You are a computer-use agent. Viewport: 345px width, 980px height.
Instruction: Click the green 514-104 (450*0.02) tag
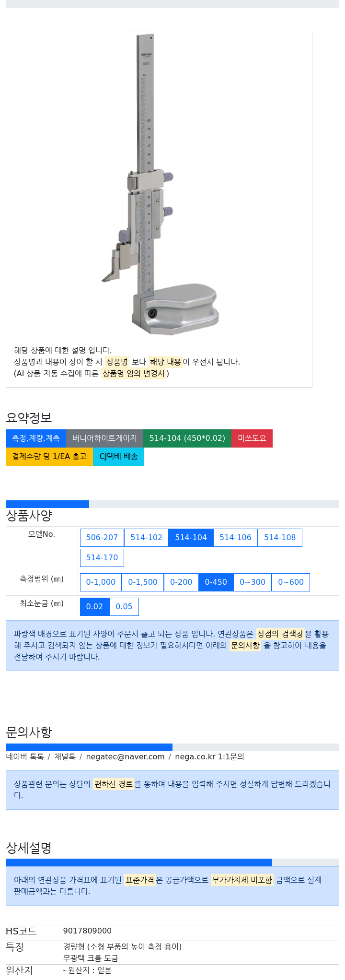coord(187,438)
